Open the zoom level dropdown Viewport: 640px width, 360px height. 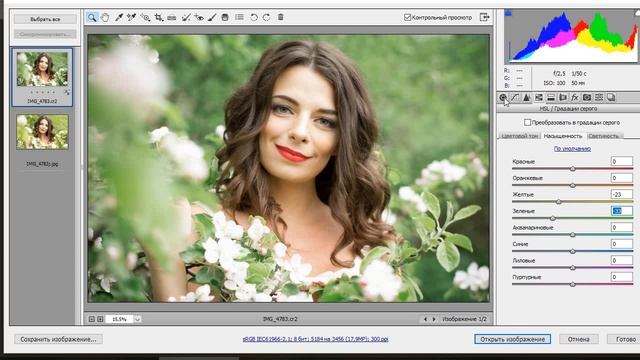pos(138,319)
